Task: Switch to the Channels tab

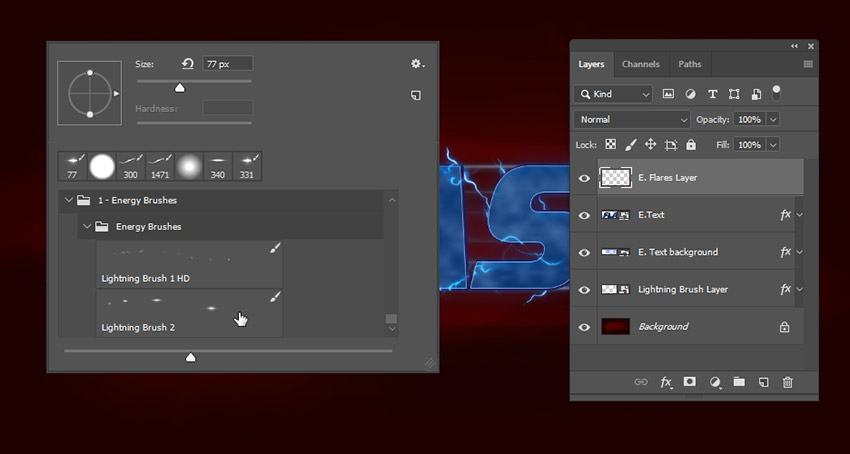Action: pos(641,64)
